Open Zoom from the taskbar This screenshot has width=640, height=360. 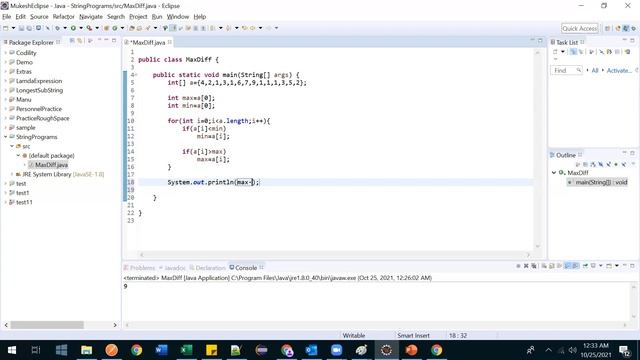point(336,350)
